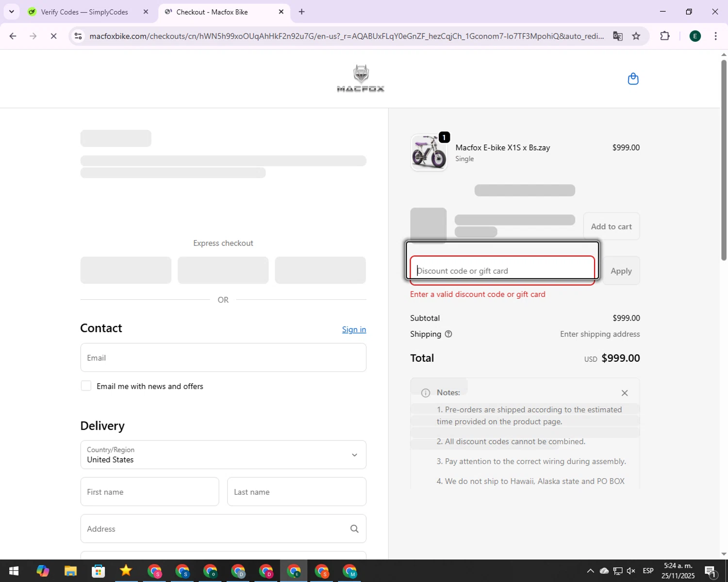Click the Shipping help question mark icon
The height and width of the screenshot is (582, 728).
(x=448, y=334)
